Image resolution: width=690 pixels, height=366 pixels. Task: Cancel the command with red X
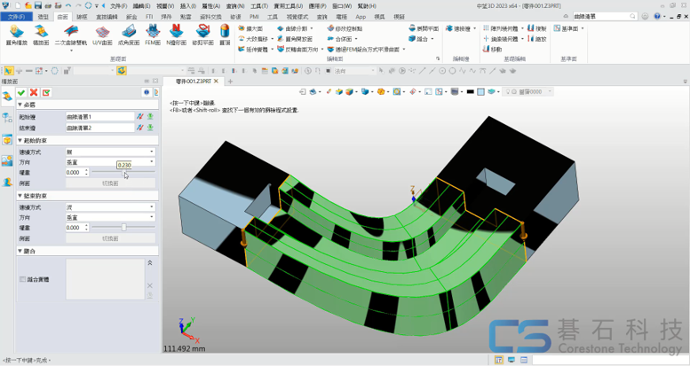pos(33,92)
